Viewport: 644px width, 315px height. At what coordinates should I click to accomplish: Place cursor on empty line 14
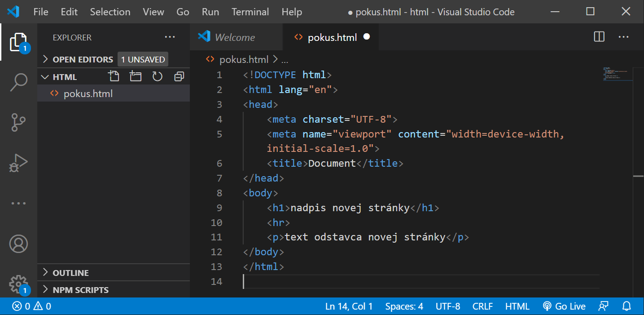click(x=421, y=281)
